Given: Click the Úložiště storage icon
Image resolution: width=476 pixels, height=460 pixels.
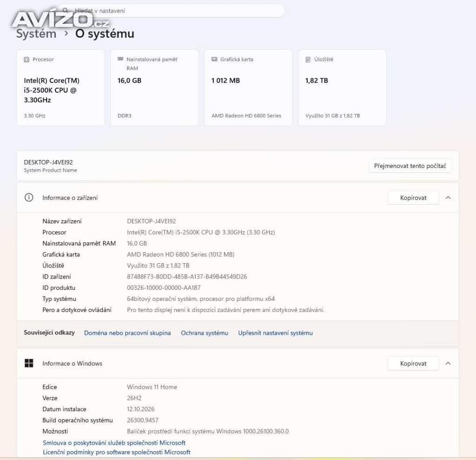Looking at the screenshot, I should (x=308, y=60).
